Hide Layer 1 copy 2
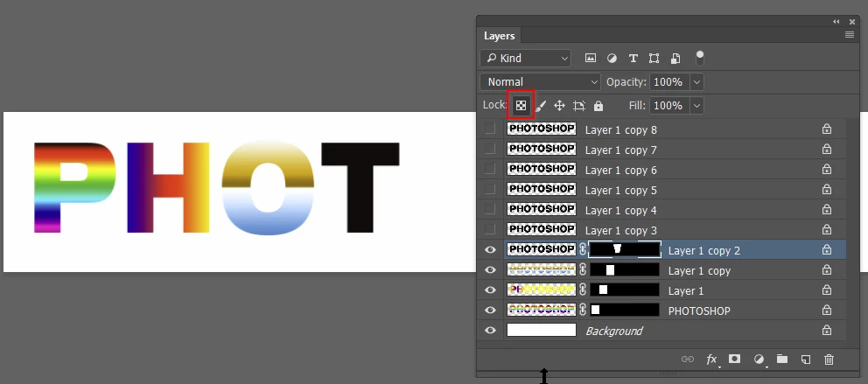Viewport: 868px width, 384px height. (490, 250)
